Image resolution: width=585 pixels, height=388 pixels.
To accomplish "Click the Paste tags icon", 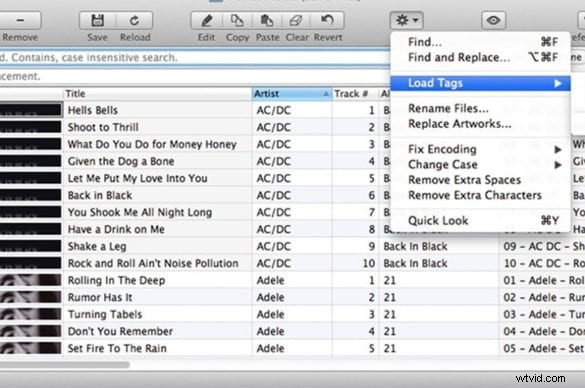I will click(267, 20).
